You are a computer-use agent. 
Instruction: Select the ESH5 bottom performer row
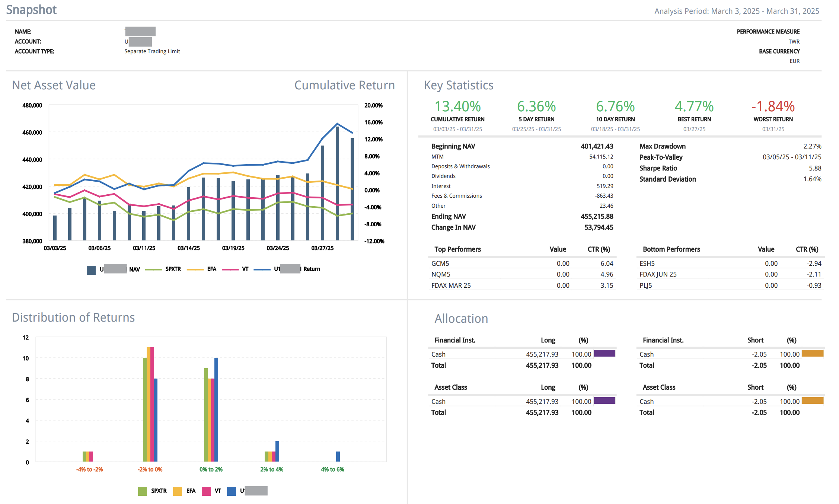tap(647, 264)
